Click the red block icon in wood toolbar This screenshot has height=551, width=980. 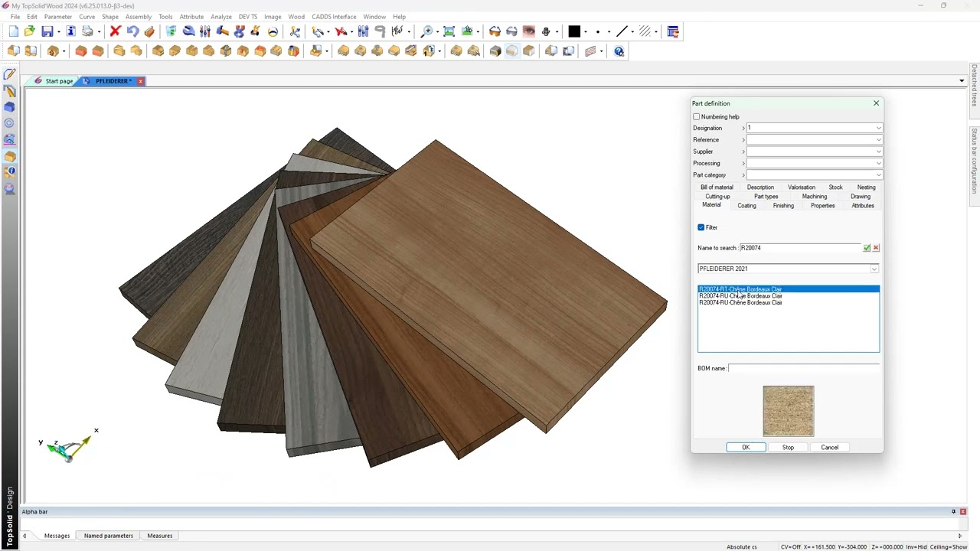(x=81, y=51)
